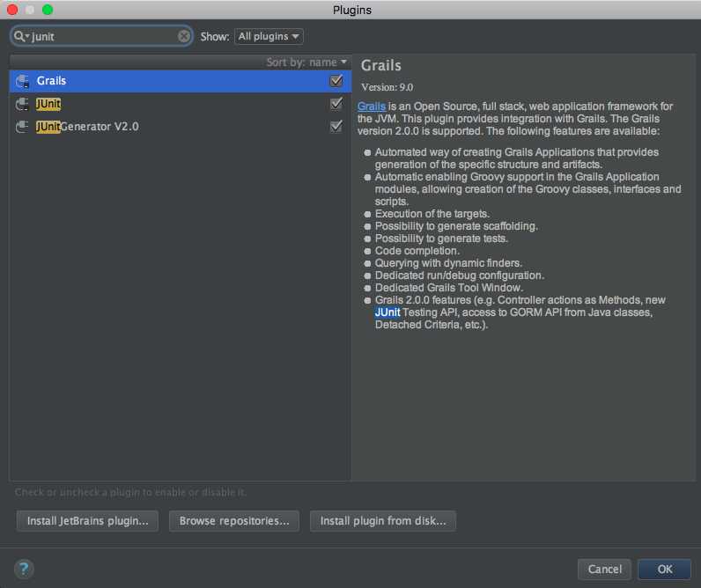Click the green zoom window button
Image resolution: width=701 pixels, height=588 pixels.
pyautogui.click(x=48, y=10)
